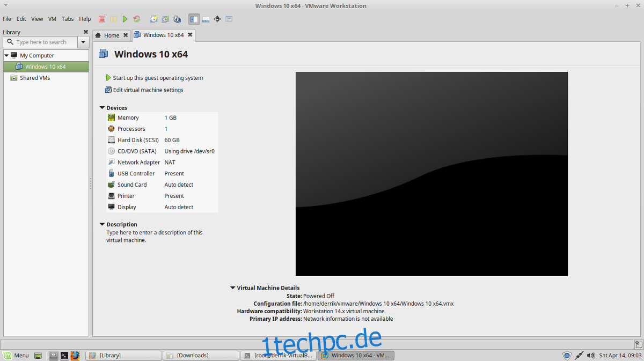Open the Linux Mint Menu button
This screenshot has width=644, height=361.
pos(16,355)
